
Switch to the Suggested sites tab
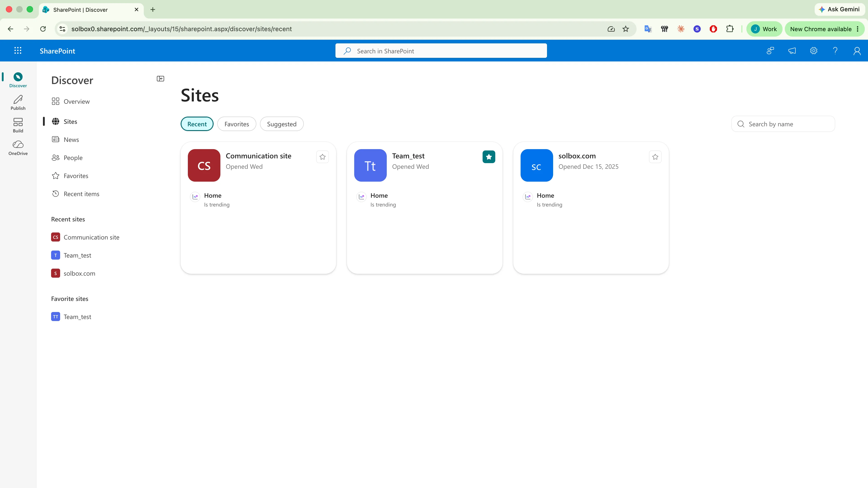(x=282, y=124)
